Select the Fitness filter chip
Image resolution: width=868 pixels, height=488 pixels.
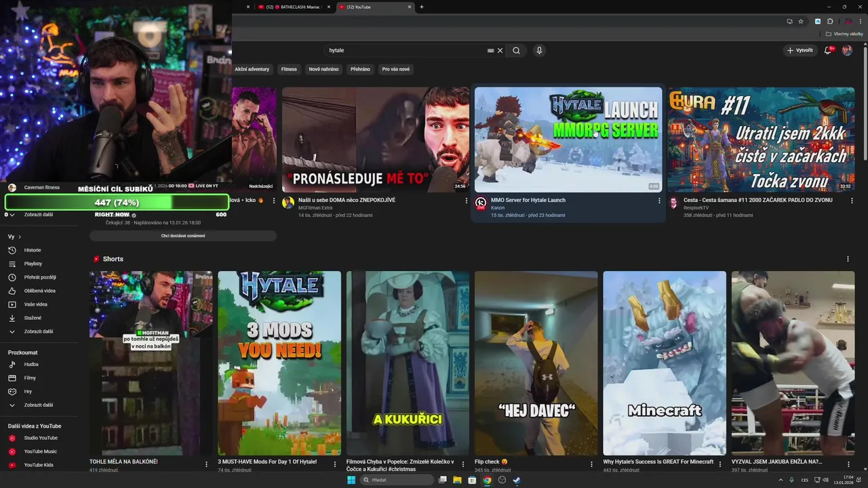tap(289, 69)
